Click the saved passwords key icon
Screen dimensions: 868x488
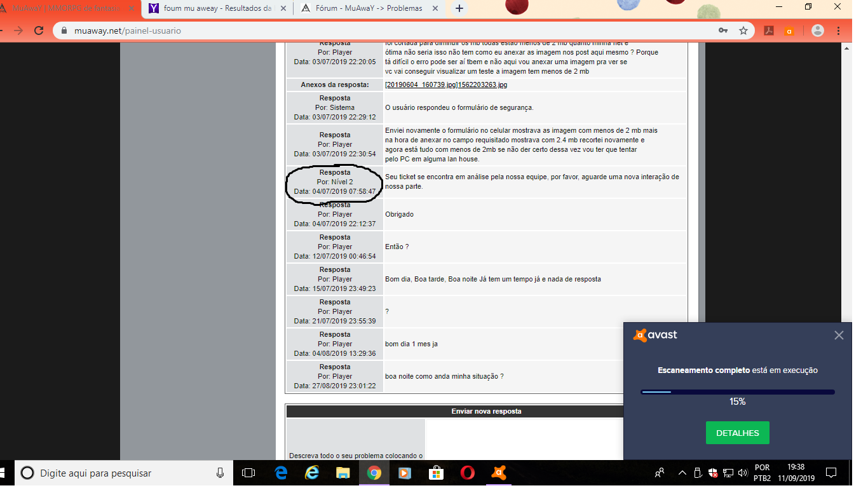[x=723, y=30]
